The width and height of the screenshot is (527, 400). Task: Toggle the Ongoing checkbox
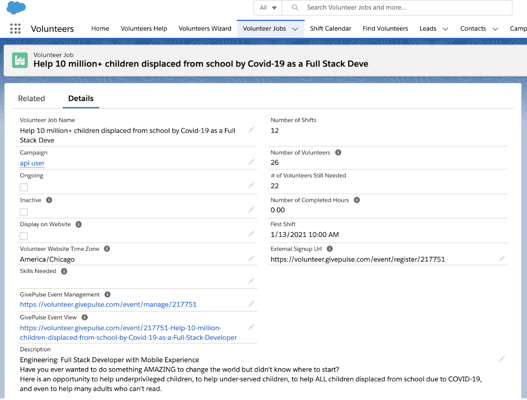[x=24, y=187]
